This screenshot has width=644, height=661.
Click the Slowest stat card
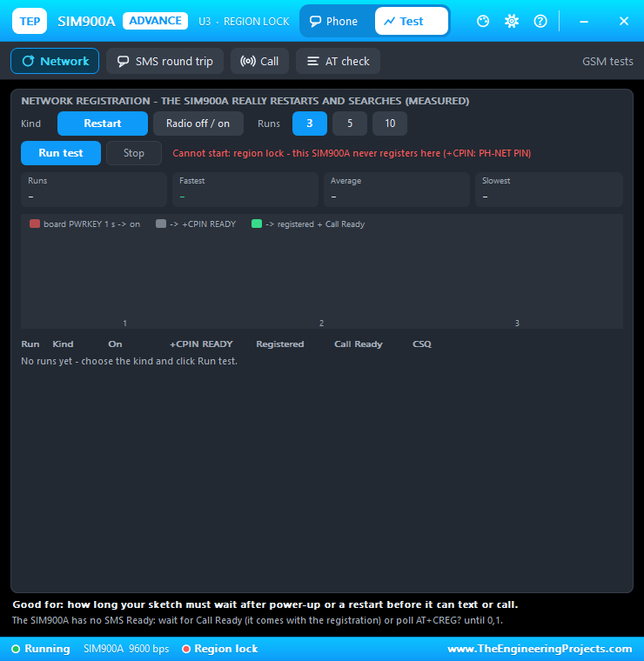click(x=548, y=190)
